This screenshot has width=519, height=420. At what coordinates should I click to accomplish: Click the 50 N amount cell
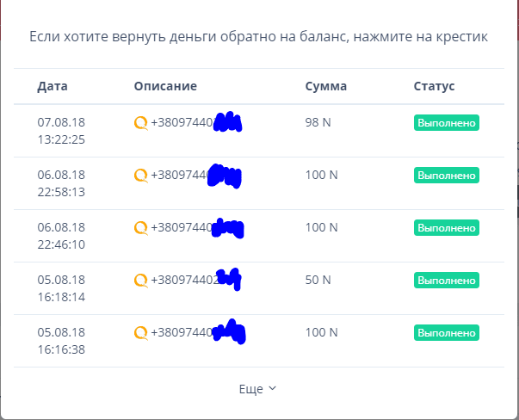[318, 281]
